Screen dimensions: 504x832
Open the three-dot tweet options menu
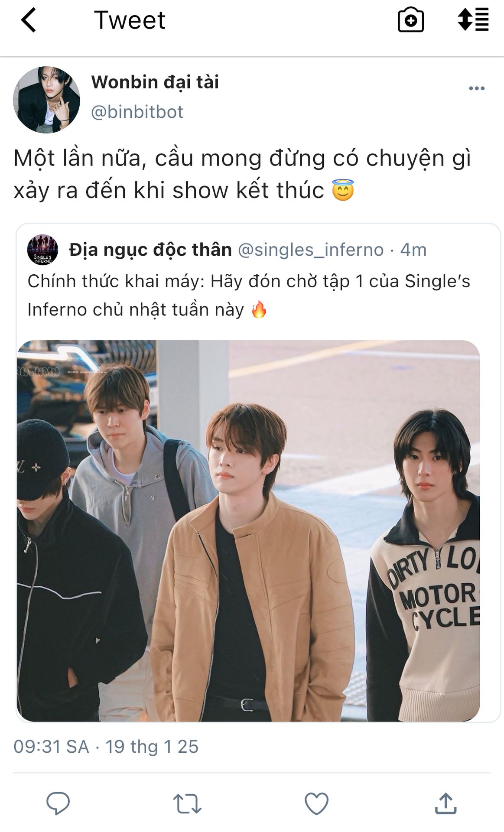476,88
